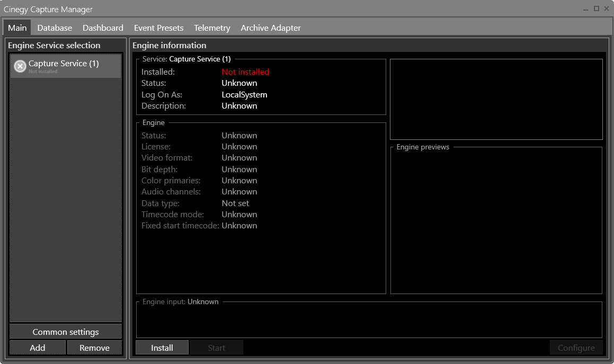Screen dimensions: 614x364
Task: Click the red 'Not installed' status text
Action: [x=245, y=72]
